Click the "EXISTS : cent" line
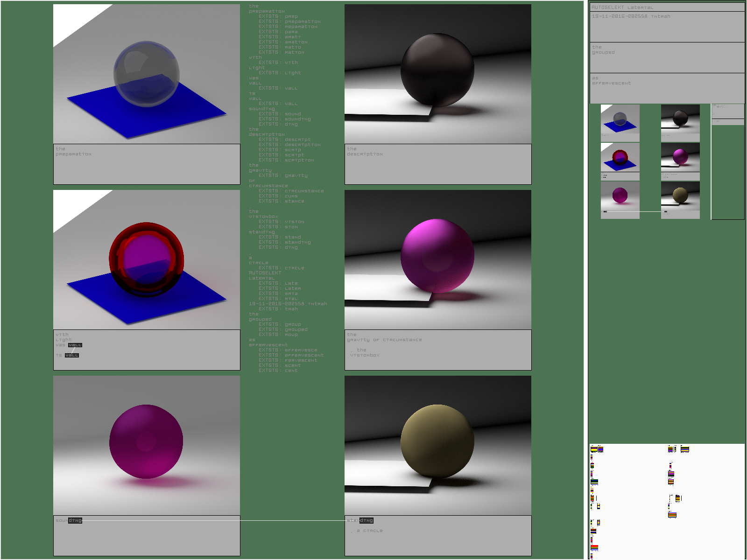This screenshot has height=560, width=747. coord(278,371)
